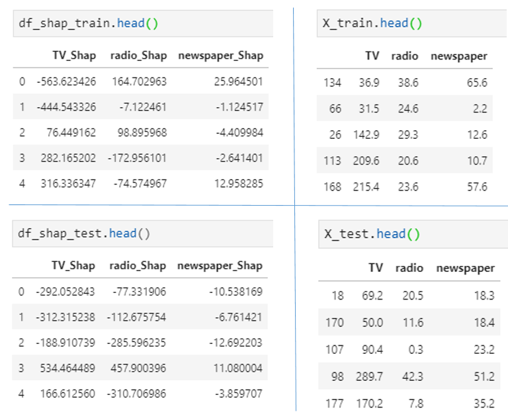Click the df_shap_test.head() code cell
Screen dimensions: 508x420
pos(142,233)
